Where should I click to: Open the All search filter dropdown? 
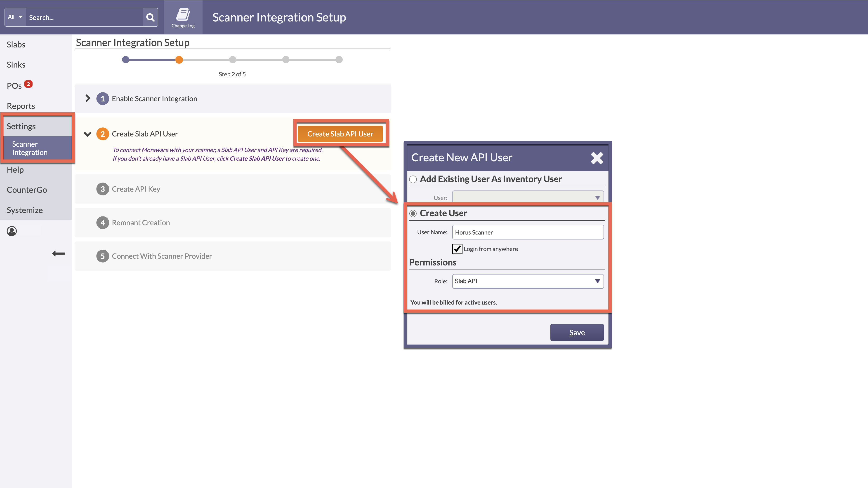[x=14, y=17]
